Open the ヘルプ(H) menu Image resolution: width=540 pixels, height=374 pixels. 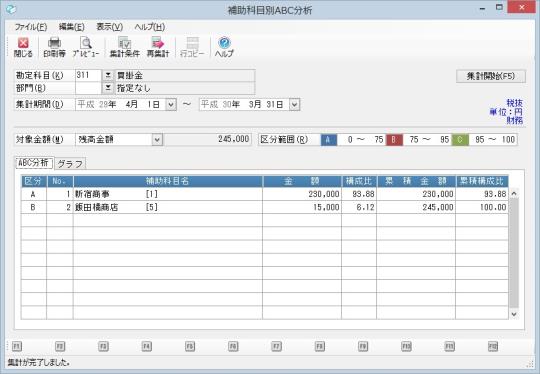pos(149,27)
